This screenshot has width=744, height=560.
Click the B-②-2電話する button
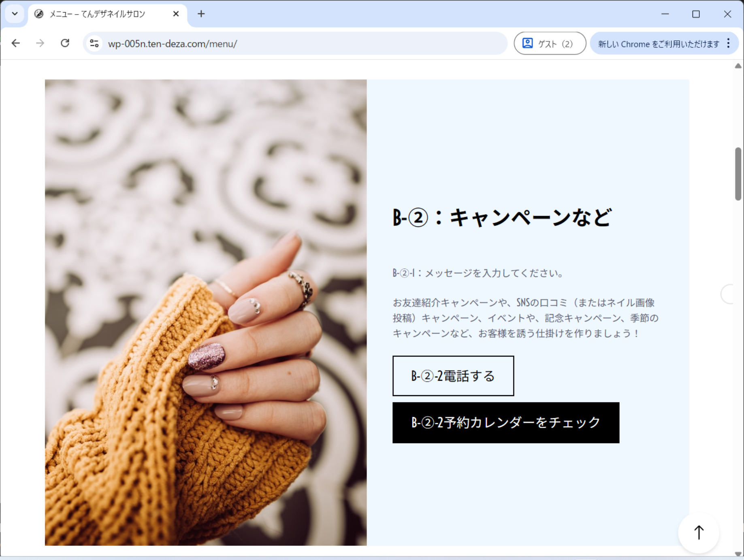coord(453,376)
